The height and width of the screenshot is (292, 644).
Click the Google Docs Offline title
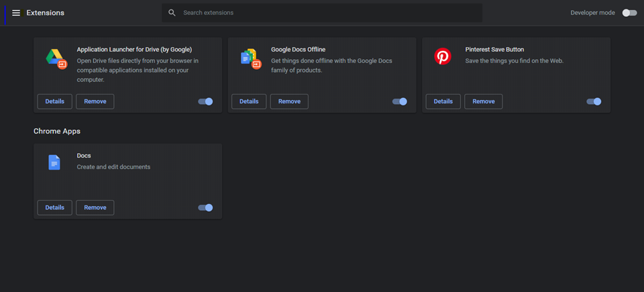(298, 50)
